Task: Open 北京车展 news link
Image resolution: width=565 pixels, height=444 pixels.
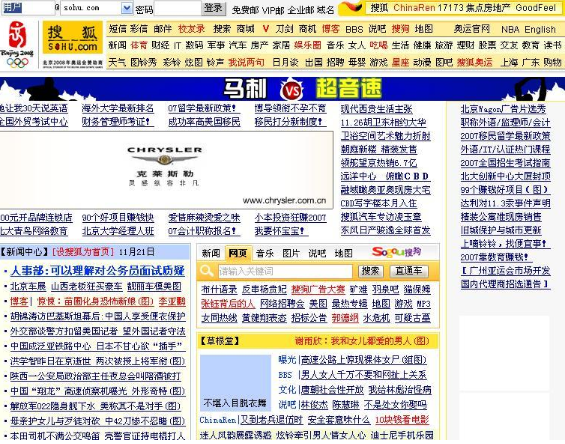Action: (x=28, y=286)
